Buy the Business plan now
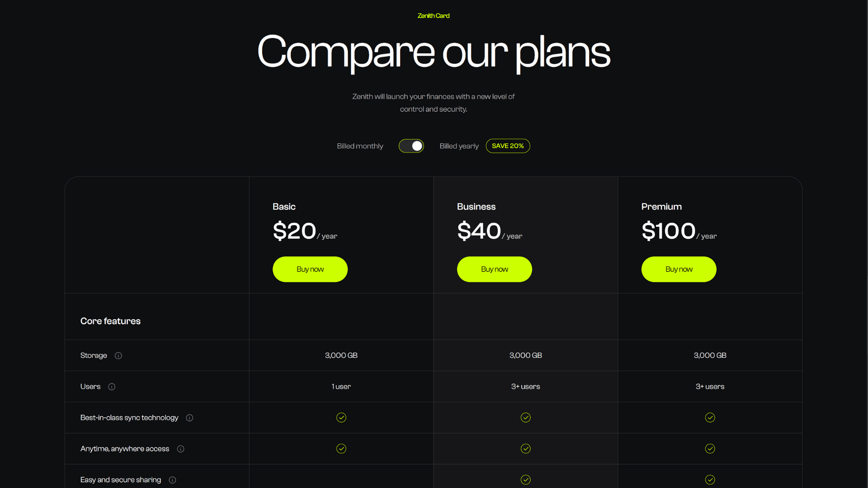This screenshot has height=488, width=868. (495, 269)
